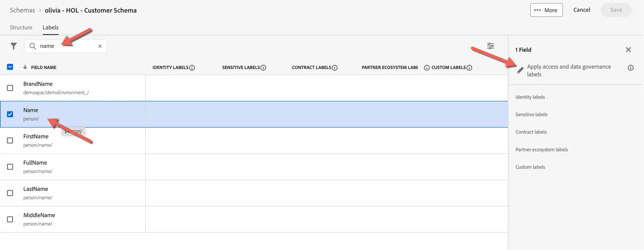Show info for Contract Labels column
The image size is (644, 250).
335,68
